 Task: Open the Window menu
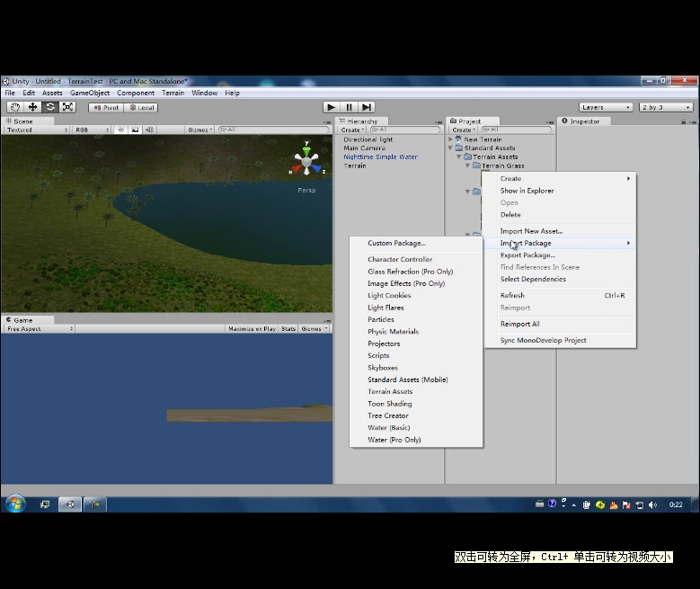point(205,93)
